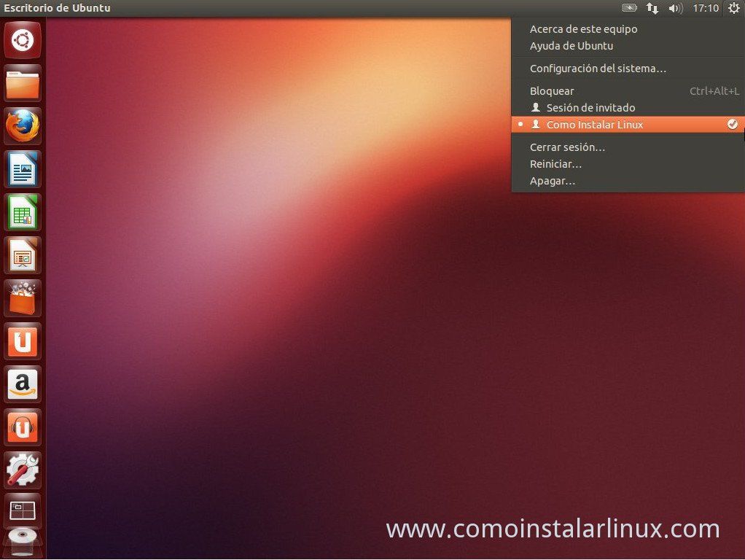Choose Apagar… to shut down
745x560 pixels.
[x=628, y=181]
